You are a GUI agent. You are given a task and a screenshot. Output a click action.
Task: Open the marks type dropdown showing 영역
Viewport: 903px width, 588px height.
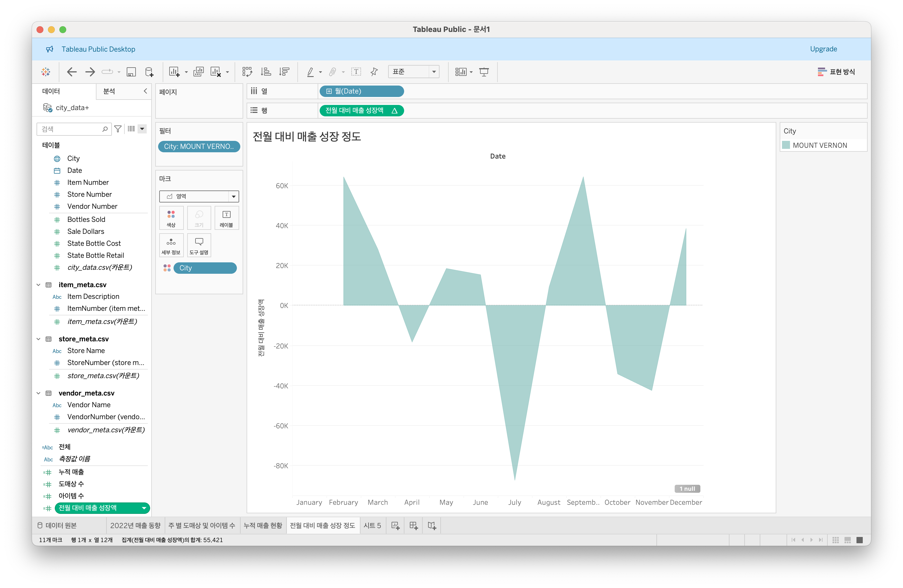click(x=199, y=196)
